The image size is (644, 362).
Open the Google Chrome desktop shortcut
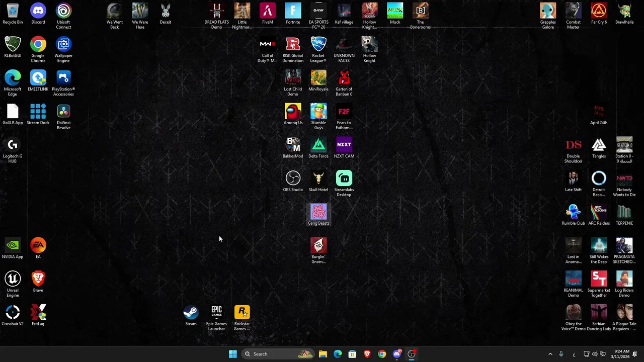click(38, 50)
